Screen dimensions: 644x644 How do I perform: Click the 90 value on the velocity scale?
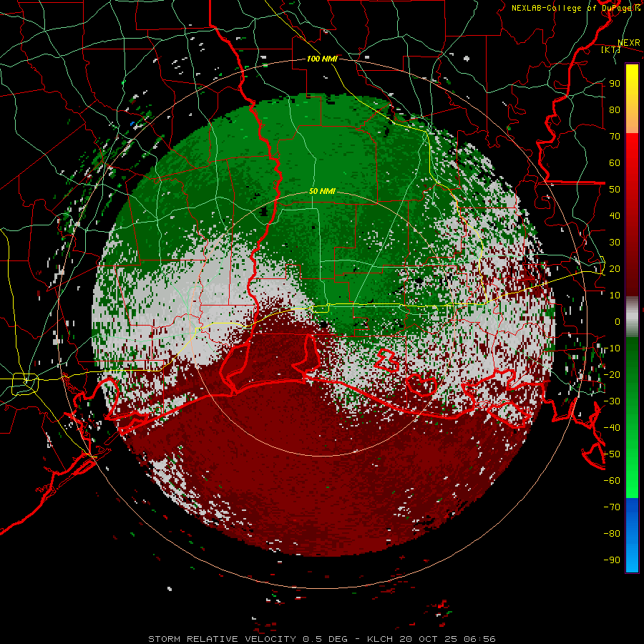pos(615,84)
